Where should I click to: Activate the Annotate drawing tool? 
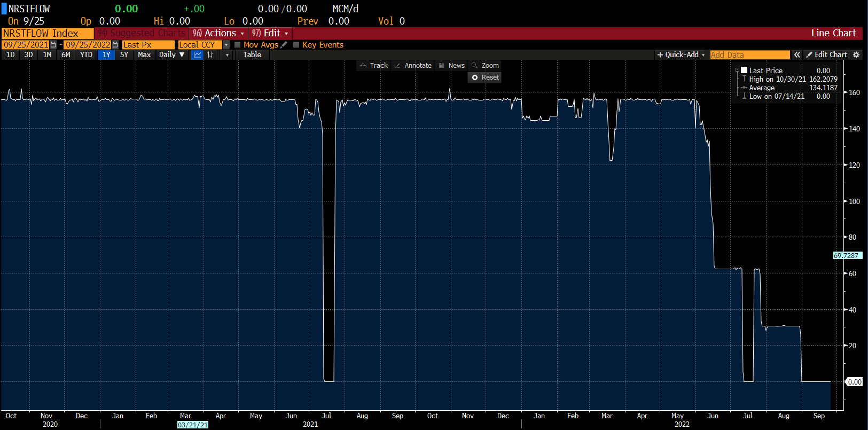[413, 66]
